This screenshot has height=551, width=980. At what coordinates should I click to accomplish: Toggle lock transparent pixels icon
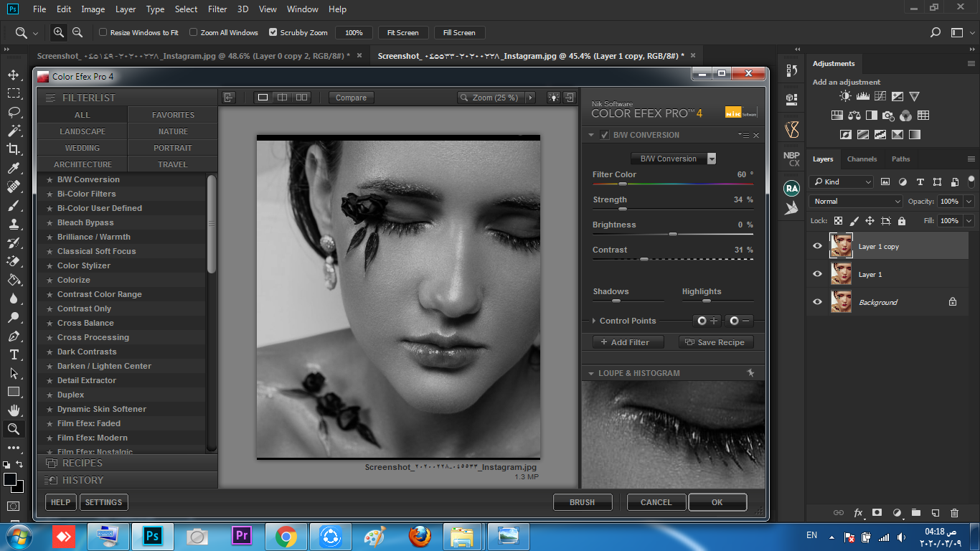(838, 221)
